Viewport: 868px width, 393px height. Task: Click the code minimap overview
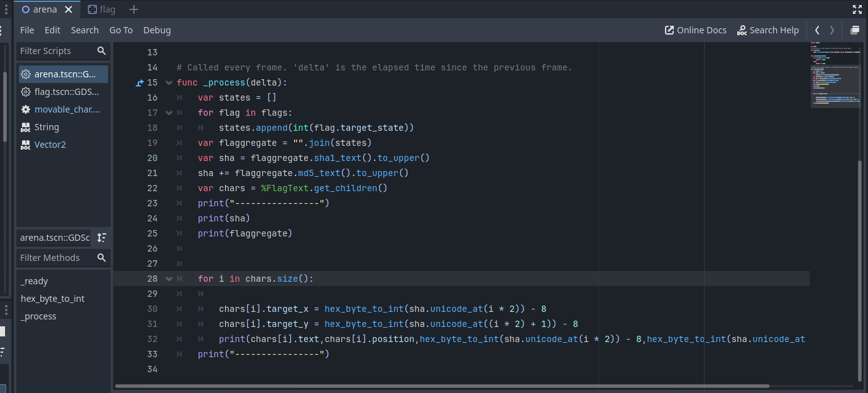coord(835,75)
